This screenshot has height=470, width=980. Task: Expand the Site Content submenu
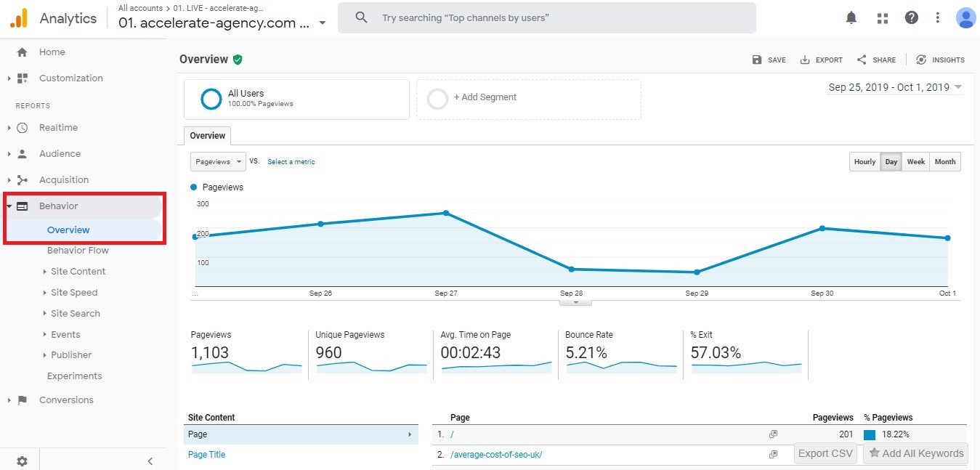pos(45,272)
